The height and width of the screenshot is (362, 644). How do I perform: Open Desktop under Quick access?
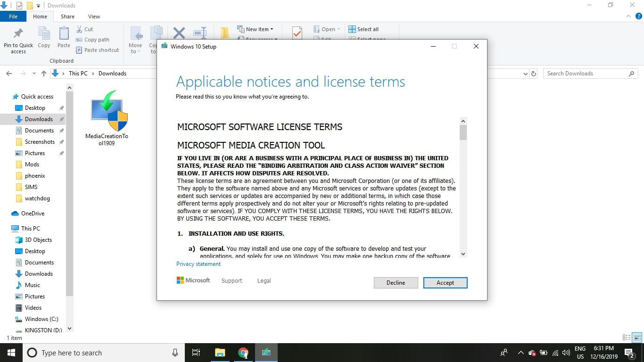pos(35,108)
